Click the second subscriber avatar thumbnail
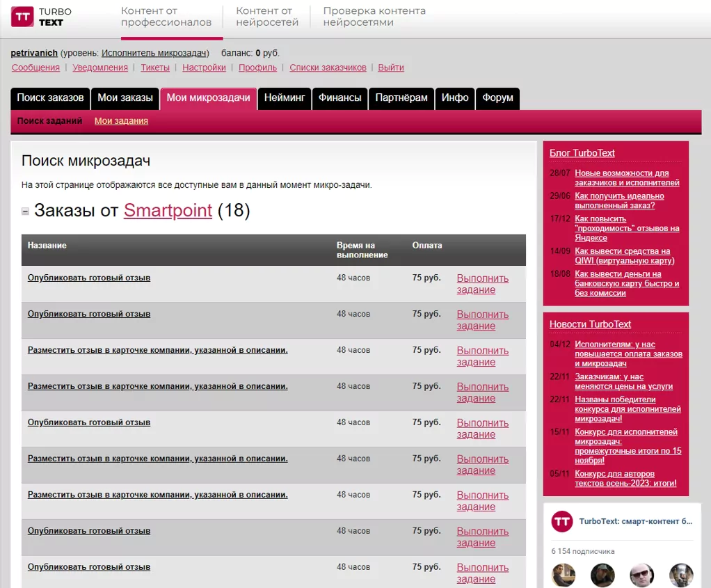 pyautogui.click(x=602, y=575)
